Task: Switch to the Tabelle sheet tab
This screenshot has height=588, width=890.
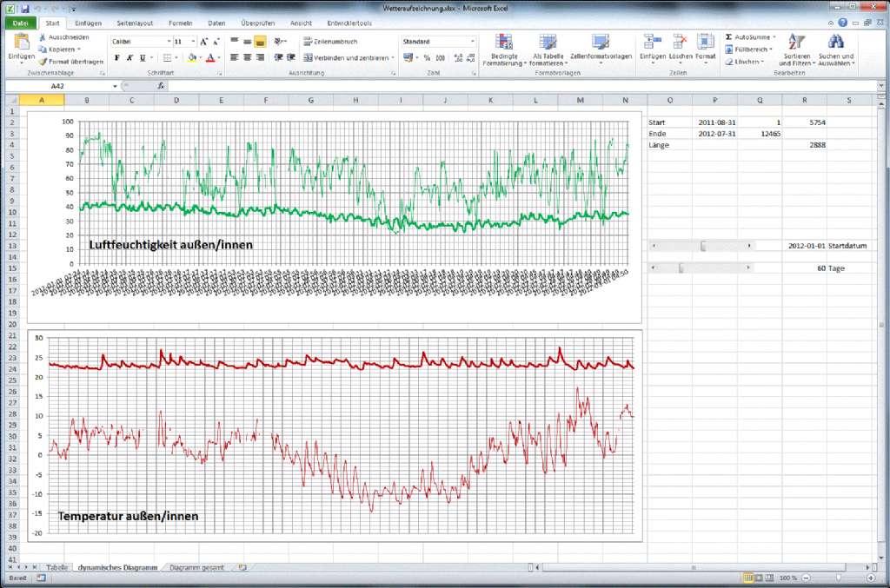Action: point(56,567)
